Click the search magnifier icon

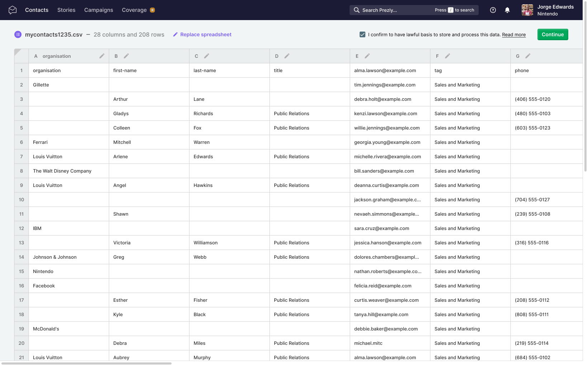pos(356,10)
